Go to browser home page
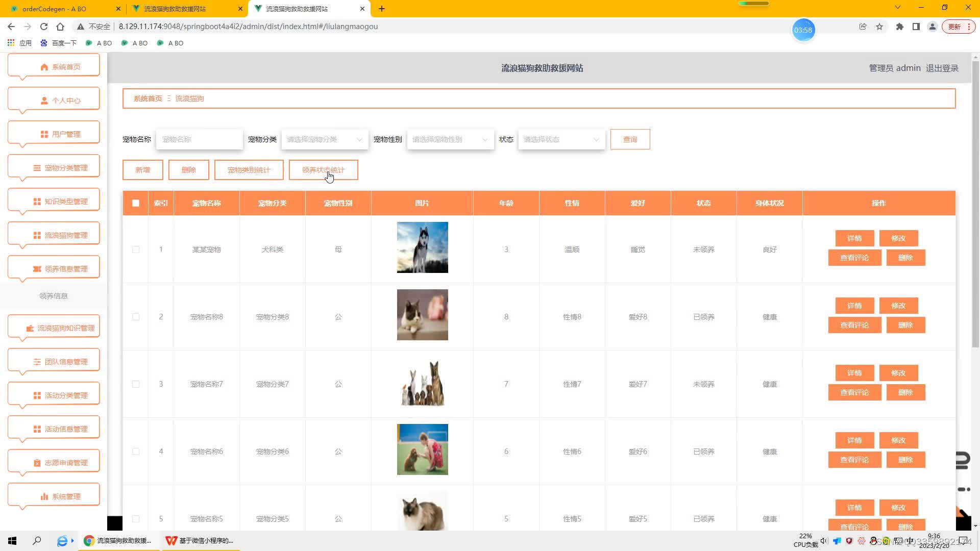The height and width of the screenshot is (551, 980). tap(60, 27)
